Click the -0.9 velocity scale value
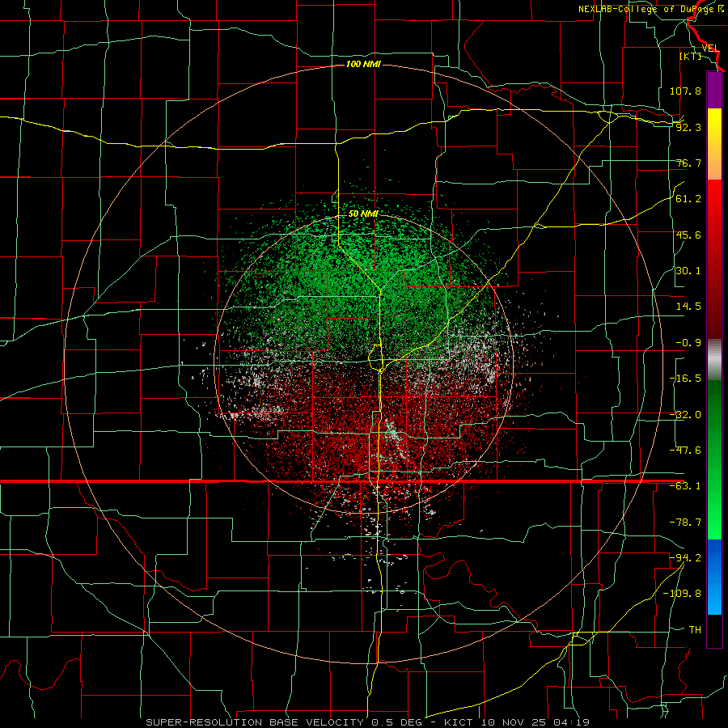Image resolution: width=728 pixels, height=728 pixels. (688, 343)
